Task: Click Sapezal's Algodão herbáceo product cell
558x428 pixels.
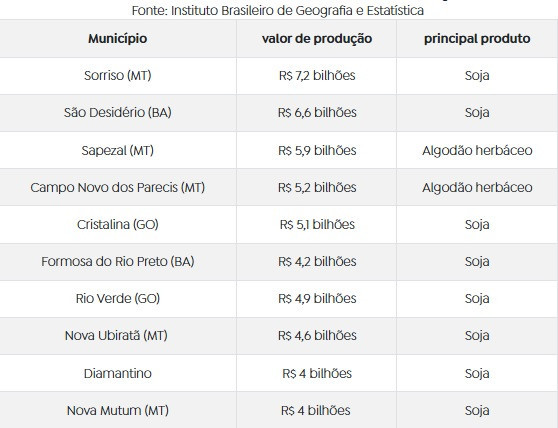Action: click(477, 150)
